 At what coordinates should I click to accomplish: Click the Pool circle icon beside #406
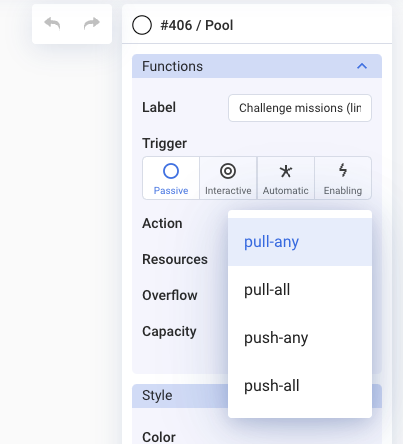coord(142,25)
